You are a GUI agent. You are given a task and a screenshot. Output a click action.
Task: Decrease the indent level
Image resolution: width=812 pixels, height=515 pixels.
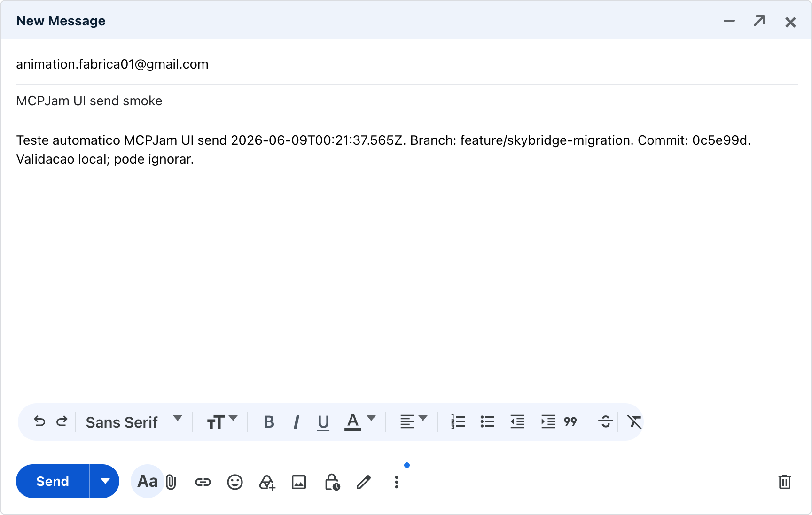517,422
